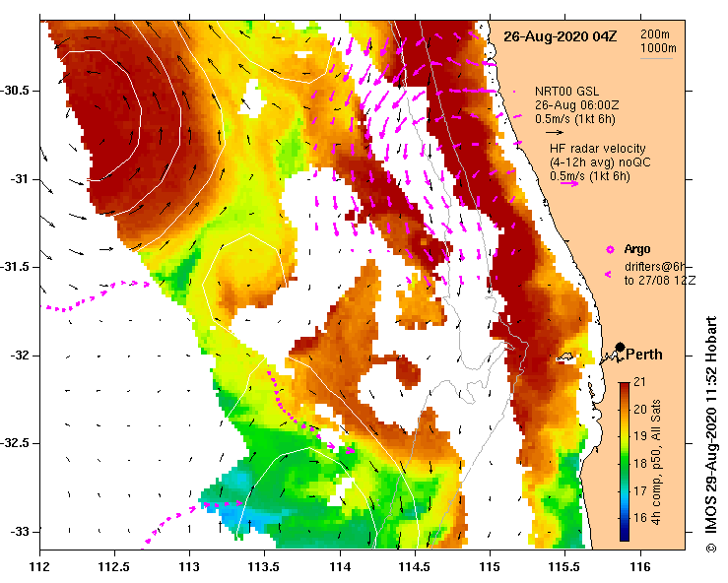The image size is (728, 583).
Task: Click longitude axis label 114.5
Action: click(415, 567)
